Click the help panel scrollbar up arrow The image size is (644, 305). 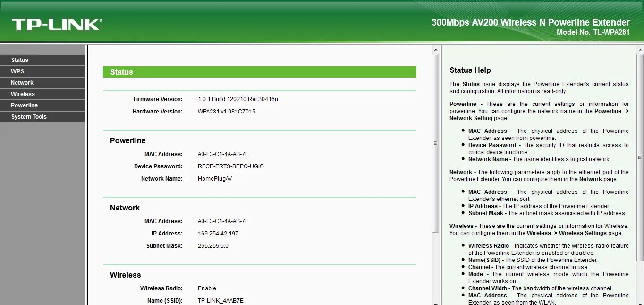[640, 50]
